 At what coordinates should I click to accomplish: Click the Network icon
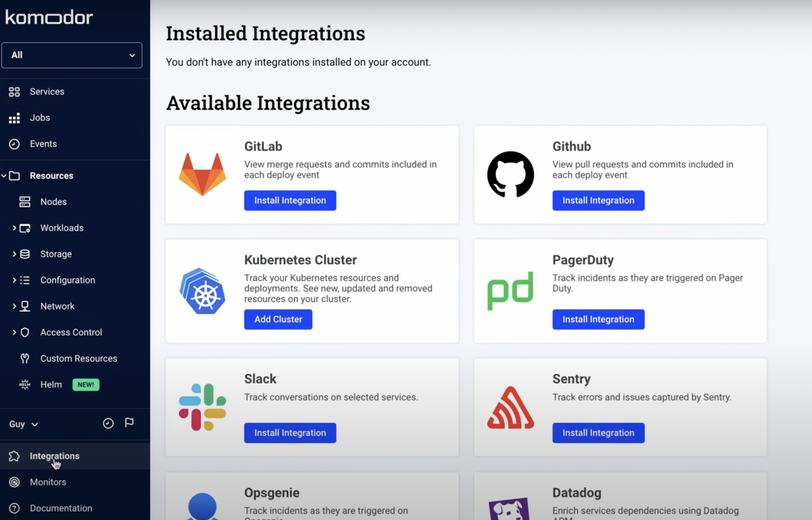point(25,306)
